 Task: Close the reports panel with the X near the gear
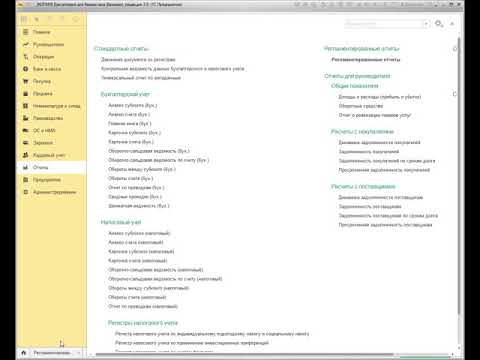(x=452, y=24)
